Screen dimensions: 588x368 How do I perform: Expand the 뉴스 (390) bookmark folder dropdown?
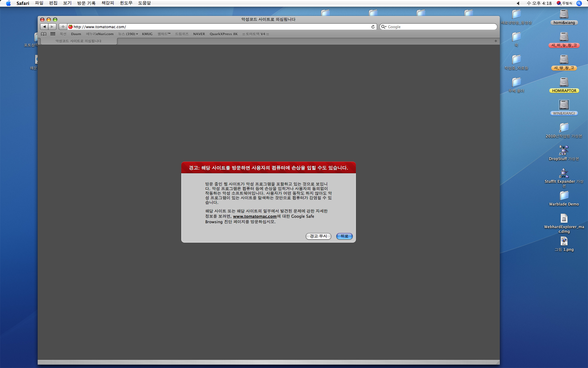128,34
